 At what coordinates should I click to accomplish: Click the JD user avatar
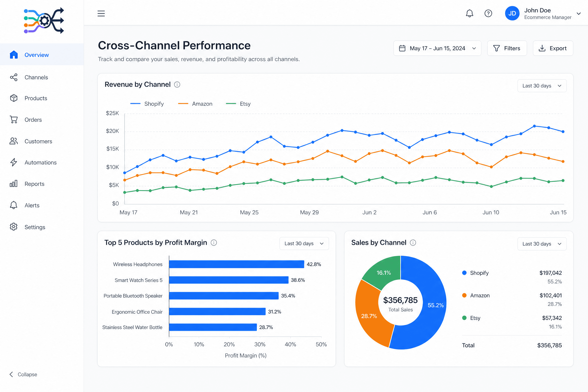point(512,13)
